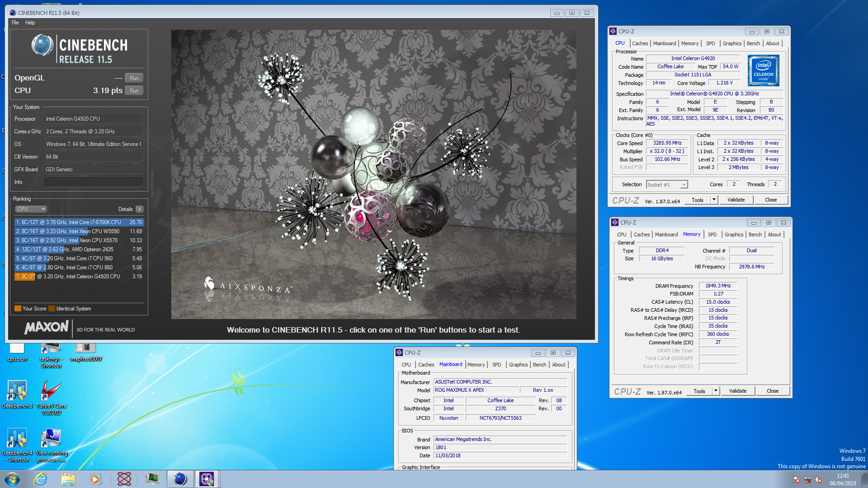Open CPU dropdown in Ranking panel

[x=31, y=209]
